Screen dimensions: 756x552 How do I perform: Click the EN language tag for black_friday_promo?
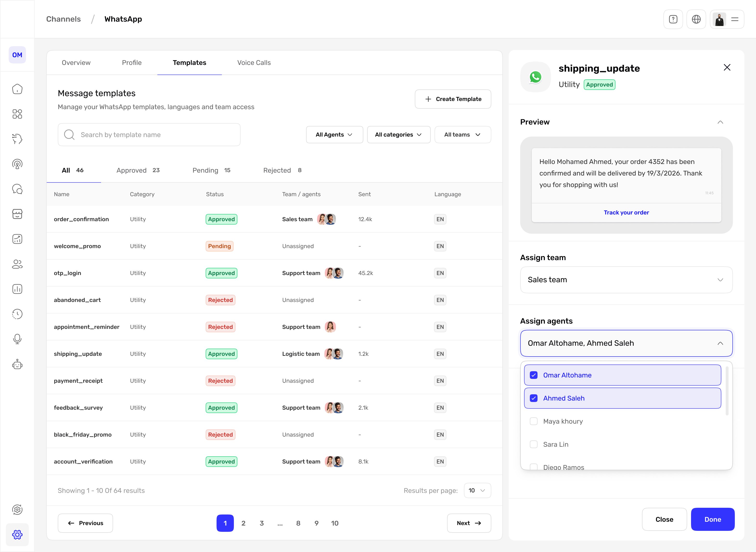pyautogui.click(x=440, y=434)
